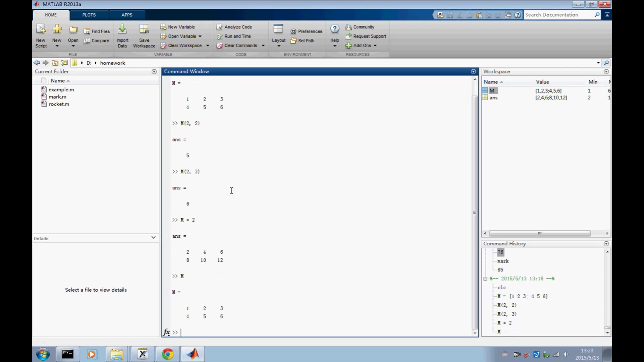This screenshot has height=362, width=644.
Task: Switch to the PLOTS tab
Action: tap(89, 15)
